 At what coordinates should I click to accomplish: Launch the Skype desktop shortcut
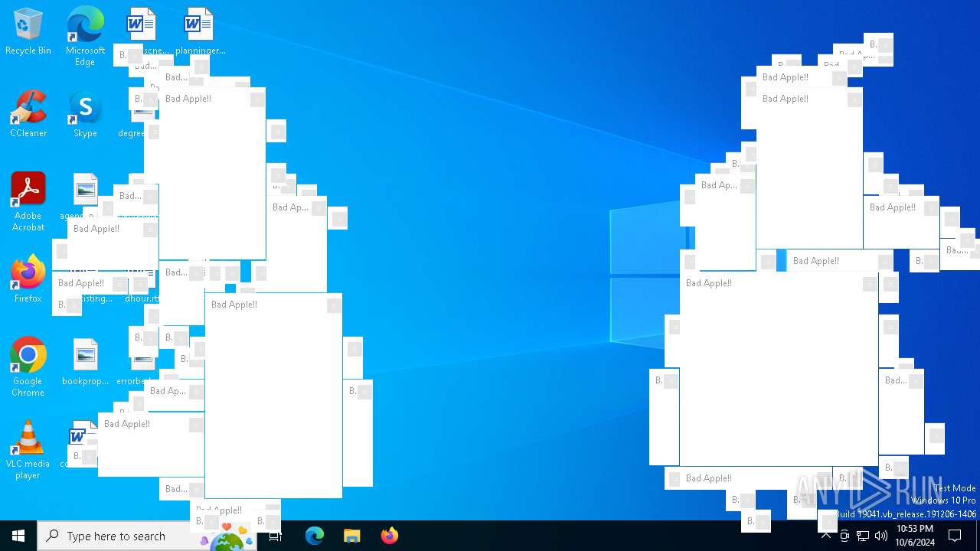coord(85,115)
